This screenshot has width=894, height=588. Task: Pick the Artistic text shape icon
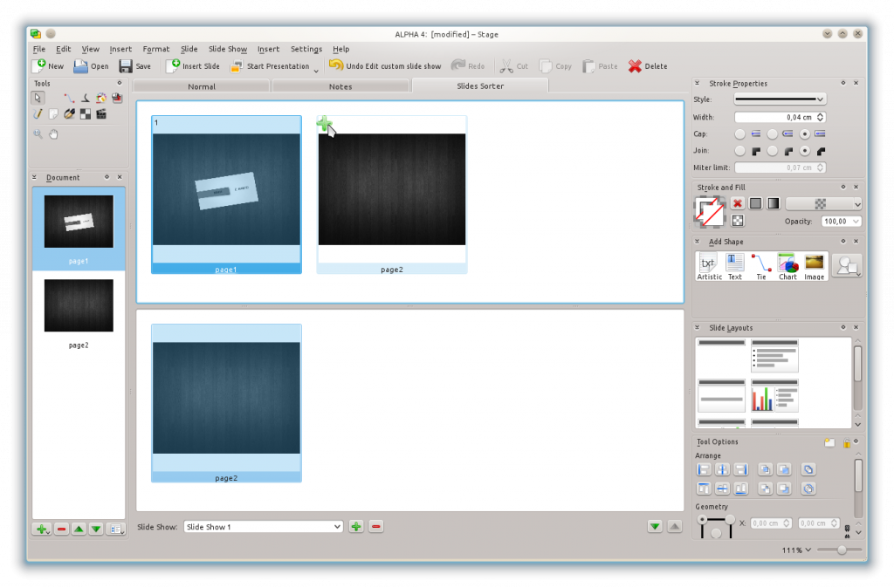point(709,265)
